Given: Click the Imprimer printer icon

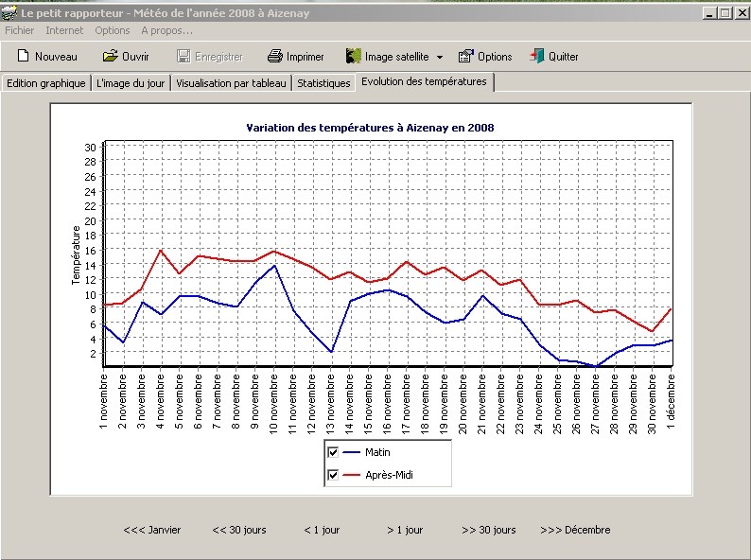Looking at the screenshot, I should (x=275, y=57).
